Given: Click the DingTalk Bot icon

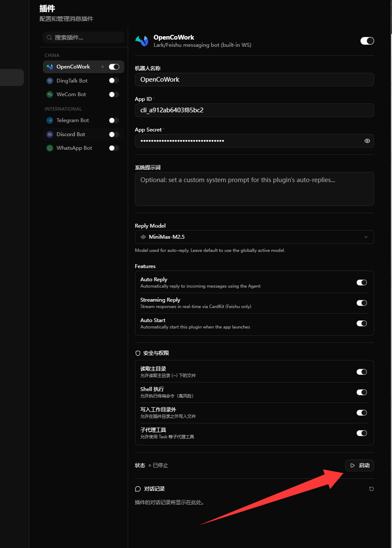Looking at the screenshot, I should pyautogui.click(x=50, y=80).
